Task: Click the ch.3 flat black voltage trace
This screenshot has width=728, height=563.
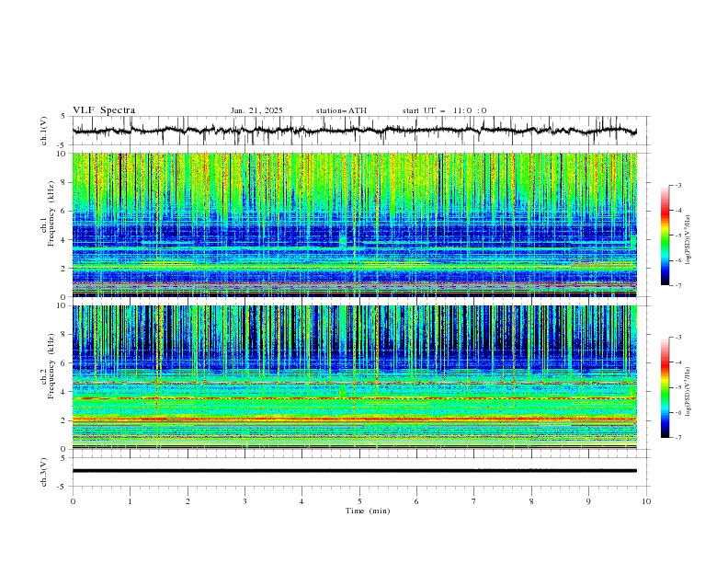Action: [354, 471]
